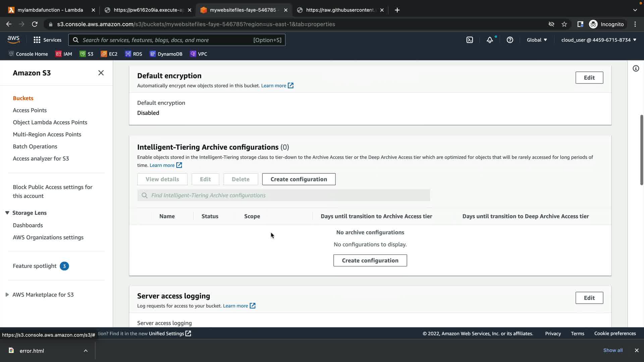The height and width of the screenshot is (362, 644).
Task: Click top Create configuration button
Action: click(299, 179)
